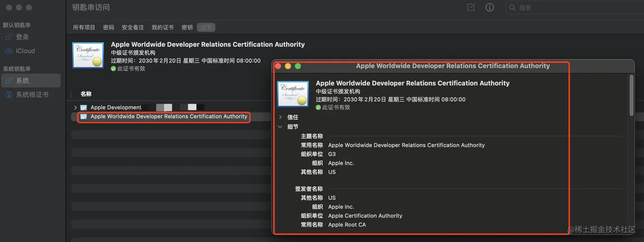The width and height of the screenshot is (644, 242).
Task: Click the cloud icon beside iCloud
Action: (x=9, y=51)
